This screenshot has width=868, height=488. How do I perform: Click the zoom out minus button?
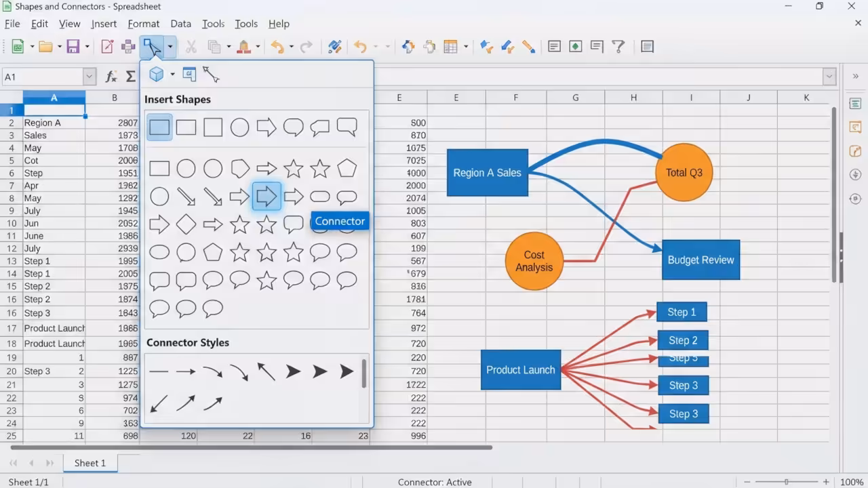click(x=747, y=482)
